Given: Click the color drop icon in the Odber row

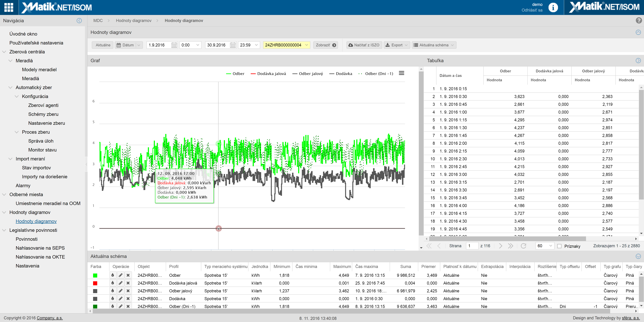Looking at the screenshot, I should (x=113, y=275).
